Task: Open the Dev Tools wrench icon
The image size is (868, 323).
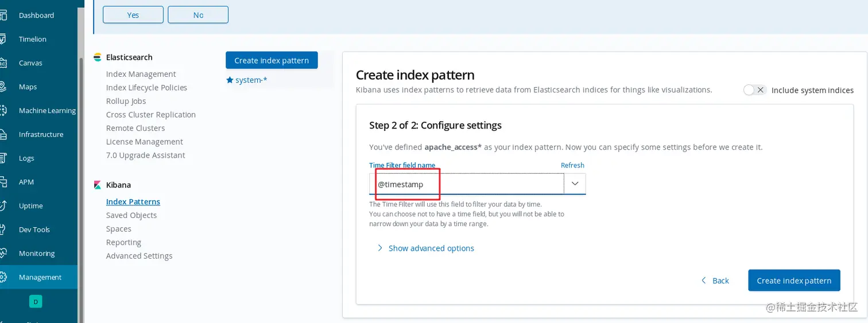Action: [3, 229]
